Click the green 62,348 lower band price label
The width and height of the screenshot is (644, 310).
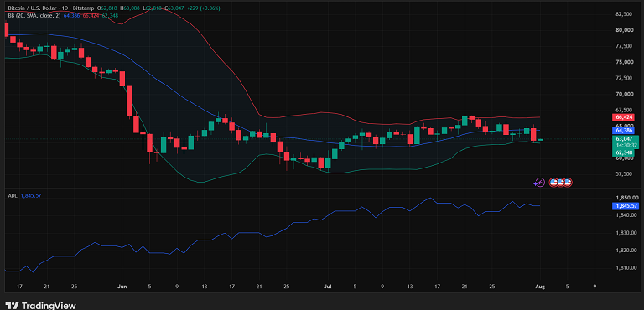tap(624, 152)
